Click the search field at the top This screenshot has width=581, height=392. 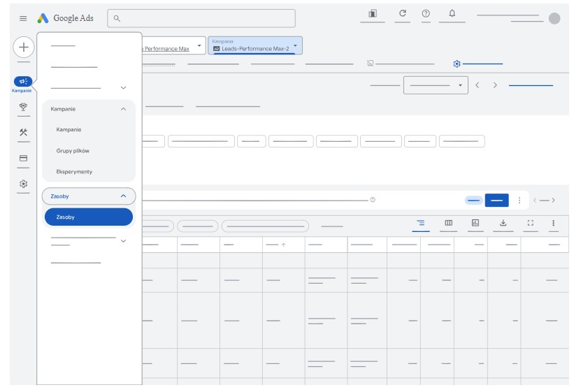pos(201,18)
